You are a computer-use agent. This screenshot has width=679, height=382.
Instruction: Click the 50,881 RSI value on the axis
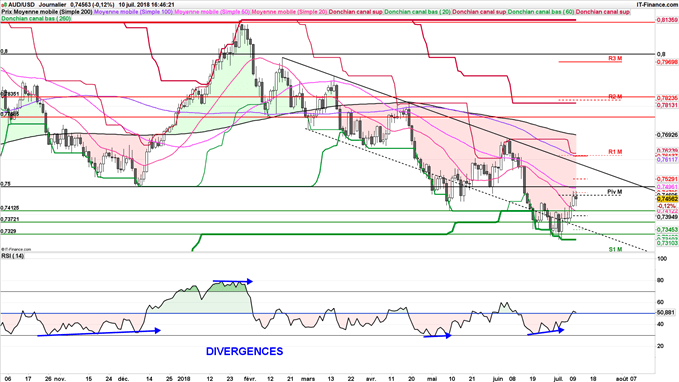[x=666, y=312]
